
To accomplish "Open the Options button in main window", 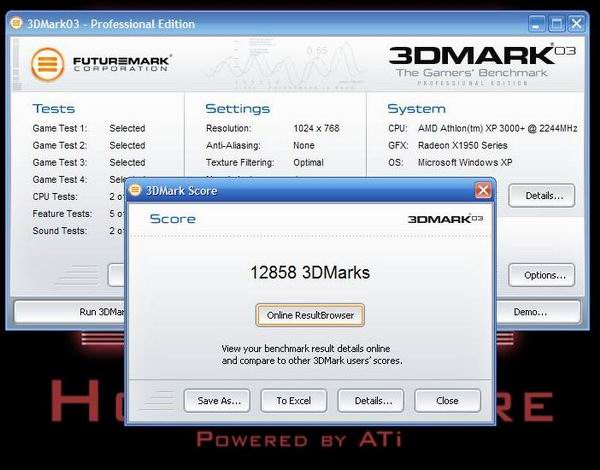I will pos(542,275).
